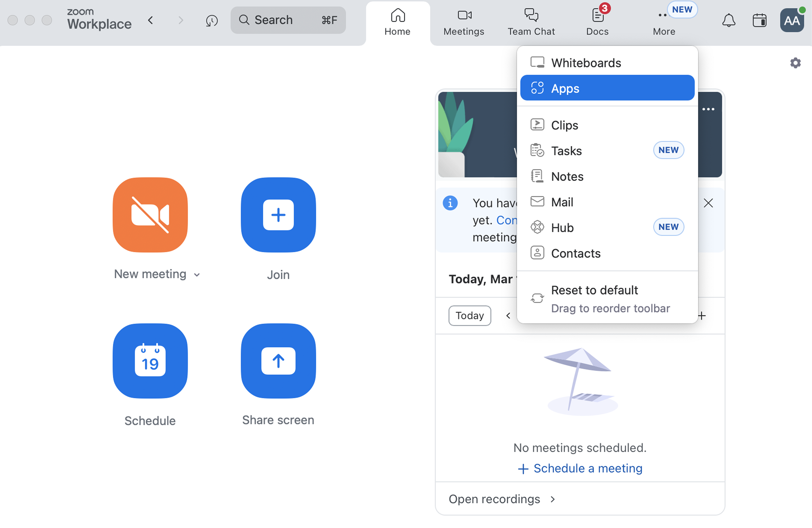This screenshot has height=528, width=812.
Task: Click in the Search field
Action: (288, 20)
